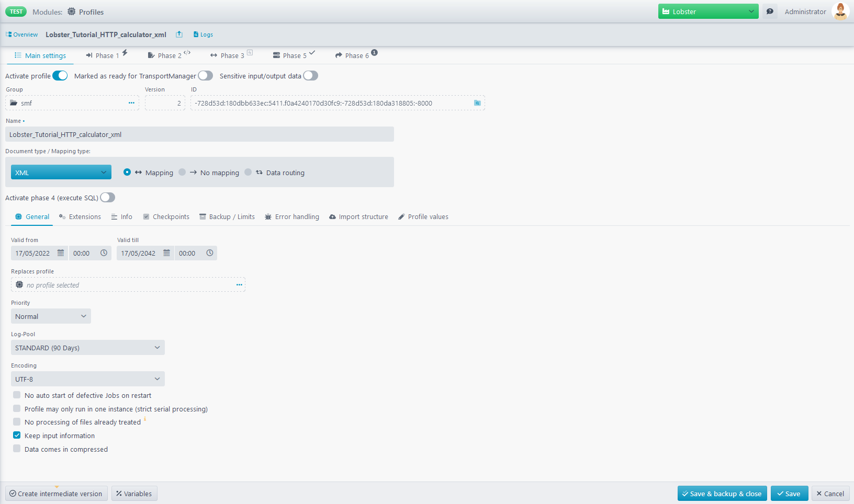Check No auto start of defective Jobs
Image resolution: width=854 pixels, height=504 pixels.
17,395
